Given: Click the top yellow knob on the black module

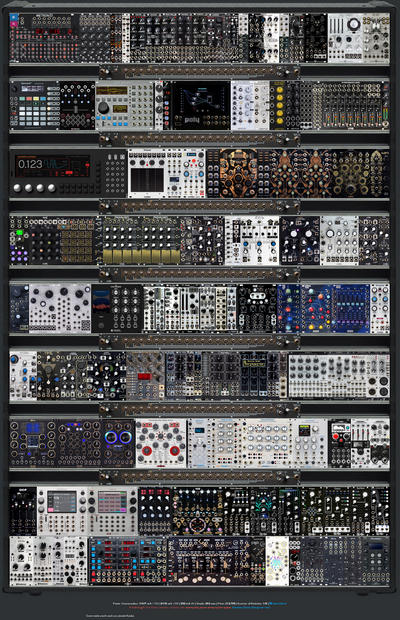Looking at the screenshot, I should 280,89.
